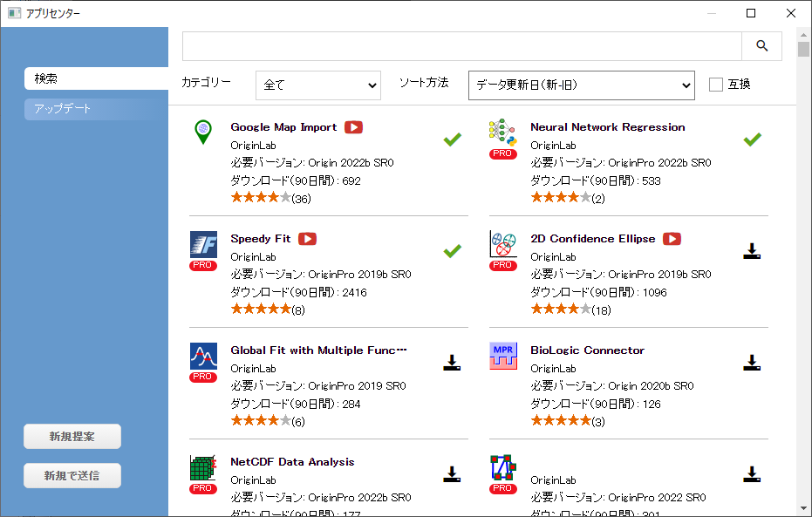Open the NetCDF Data Analysis title link
Image resolution: width=812 pixels, height=517 pixels.
click(x=292, y=462)
